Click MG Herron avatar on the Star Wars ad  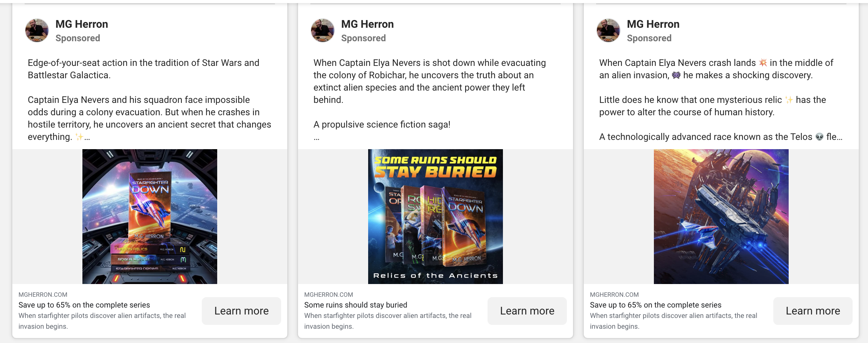[x=37, y=30]
